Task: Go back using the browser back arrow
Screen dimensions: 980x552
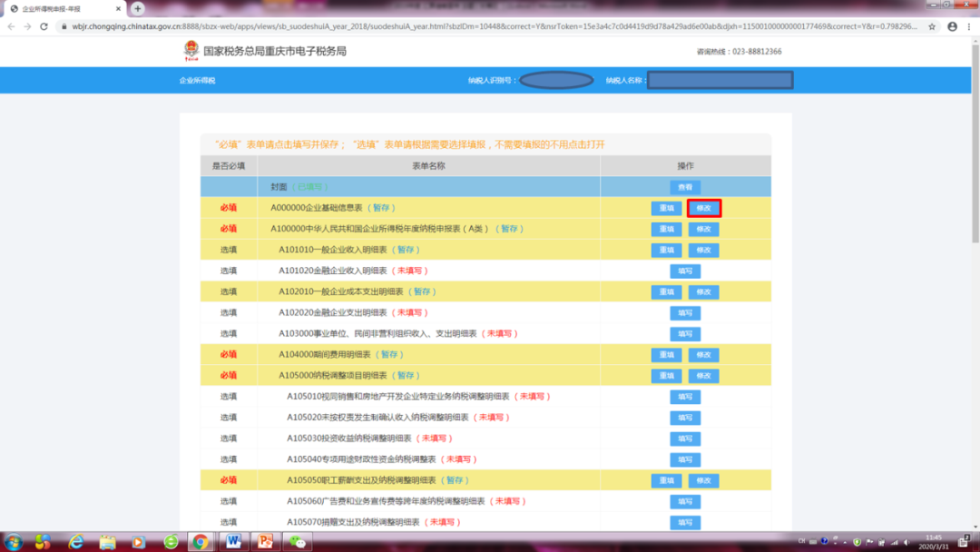Action: coord(11,27)
